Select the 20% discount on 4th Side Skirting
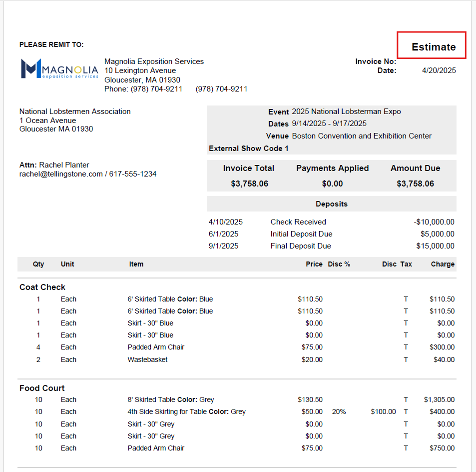The width and height of the screenshot is (476, 472). [x=338, y=411]
